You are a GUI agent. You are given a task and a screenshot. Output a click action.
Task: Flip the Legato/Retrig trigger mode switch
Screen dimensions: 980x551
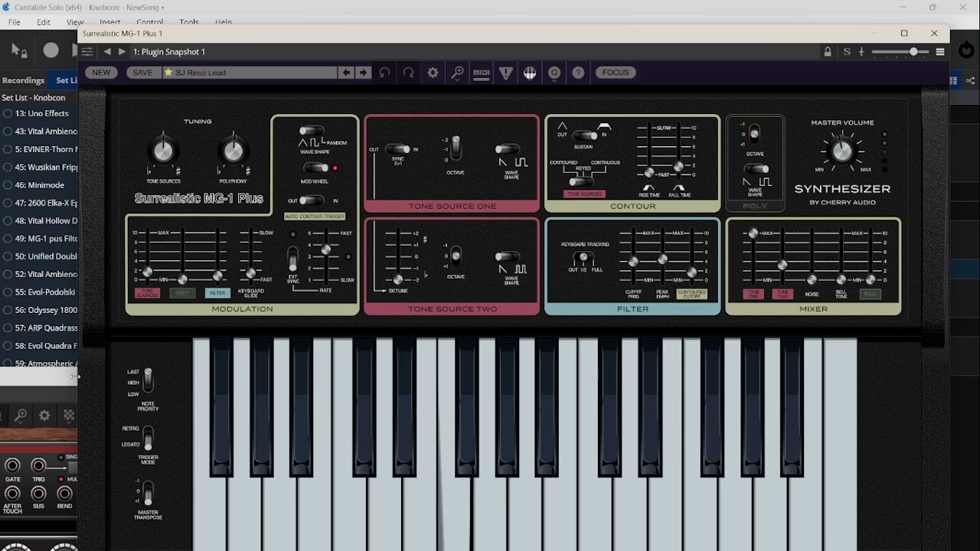tap(148, 437)
